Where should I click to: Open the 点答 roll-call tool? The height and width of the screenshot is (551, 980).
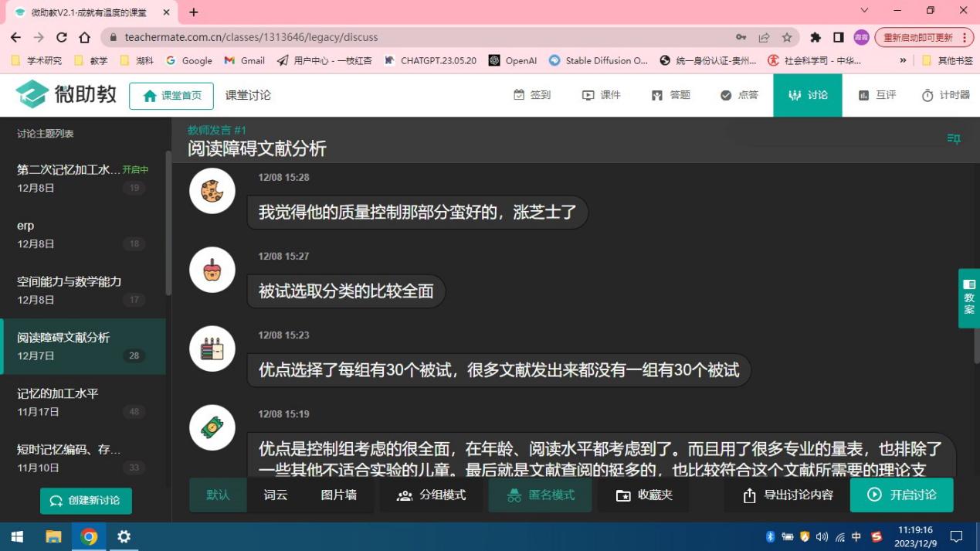[x=739, y=95]
